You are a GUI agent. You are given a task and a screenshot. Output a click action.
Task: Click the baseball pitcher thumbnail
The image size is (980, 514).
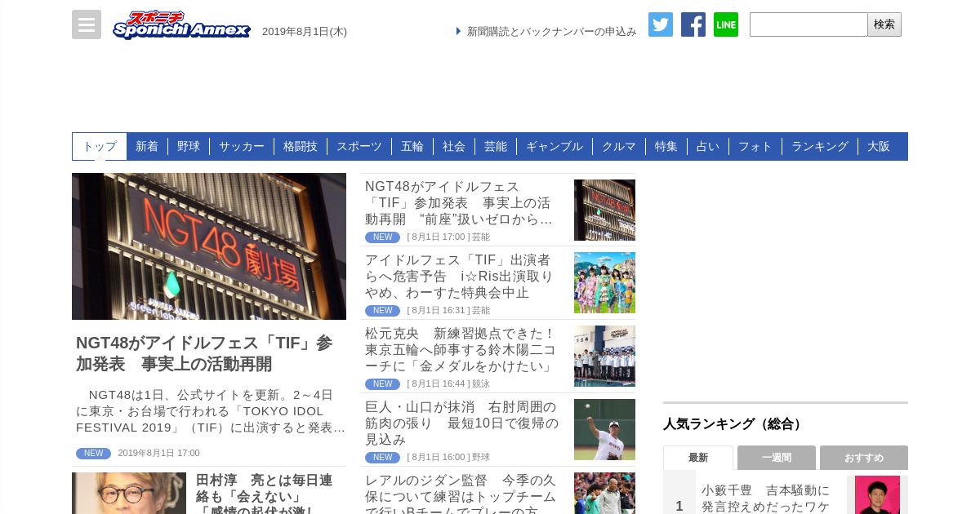[604, 430]
